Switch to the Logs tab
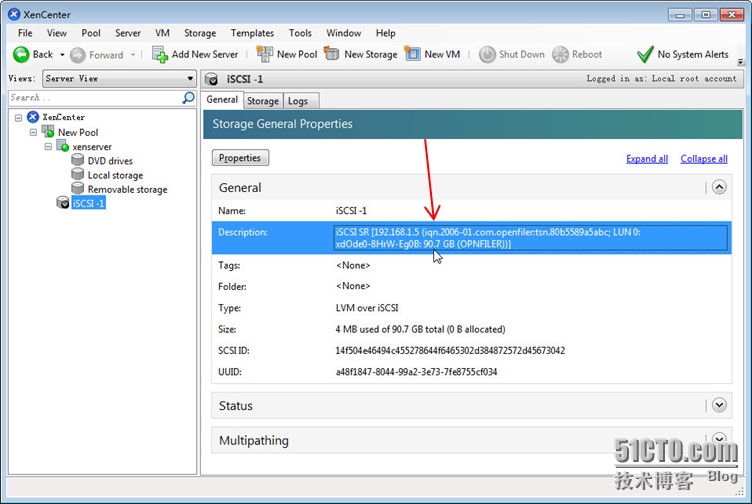752x504 pixels. 299,101
